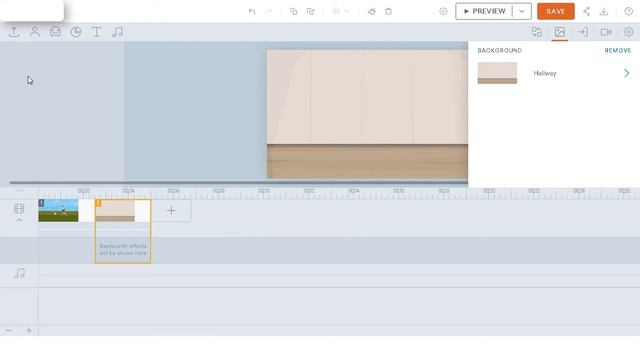Click the orange SAVE button

[556, 11]
